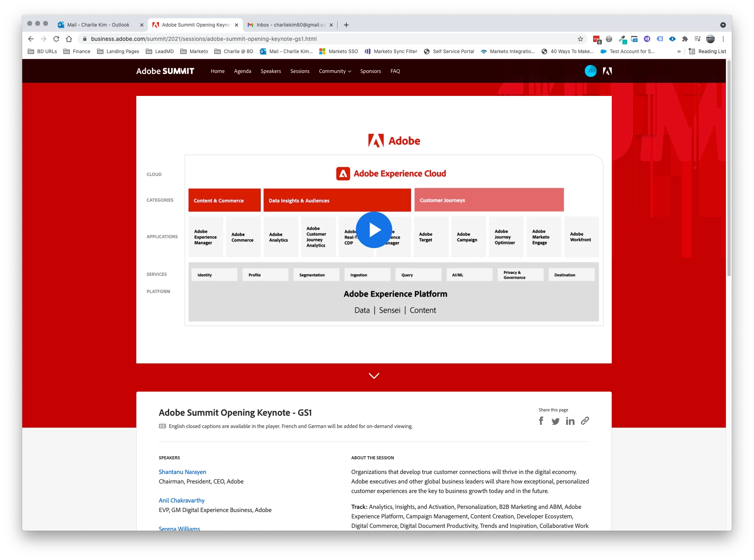The image size is (754, 560).
Task: Open the Marketo bookmark folder
Action: coord(194,52)
